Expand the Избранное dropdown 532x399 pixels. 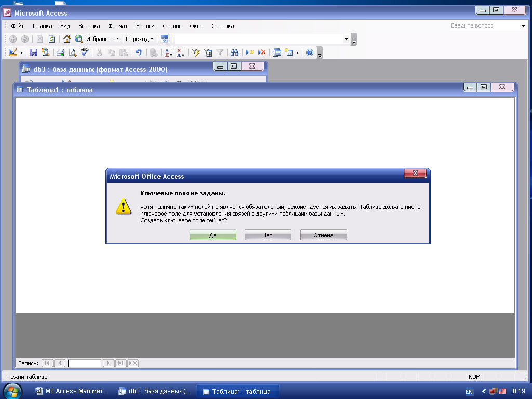coord(102,39)
